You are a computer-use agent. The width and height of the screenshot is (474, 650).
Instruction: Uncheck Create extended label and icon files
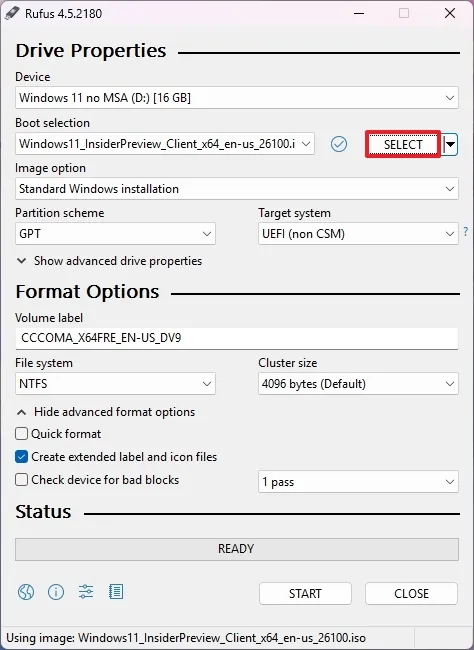coord(22,457)
